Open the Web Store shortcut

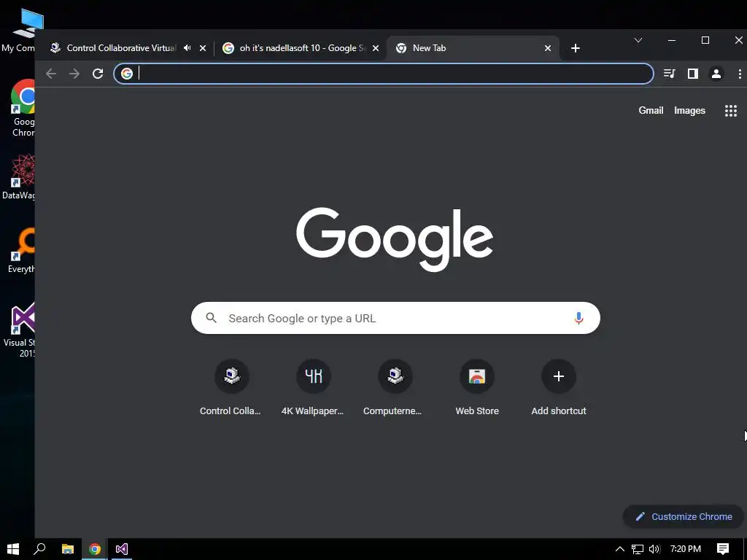pos(477,388)
